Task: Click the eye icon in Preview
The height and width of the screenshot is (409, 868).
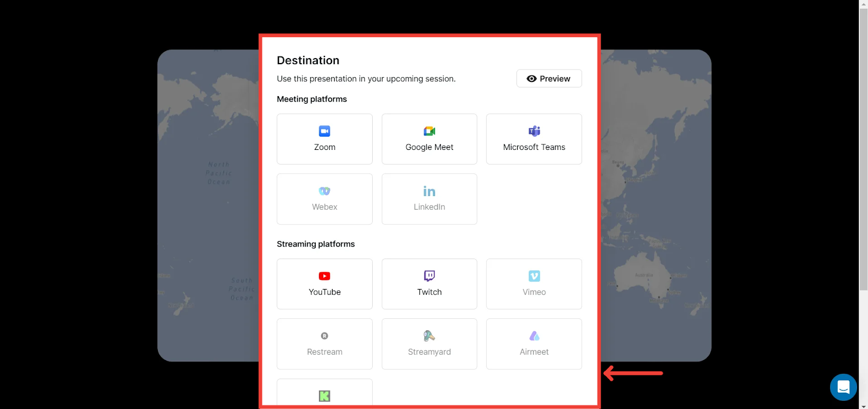Action: (532, 79)
